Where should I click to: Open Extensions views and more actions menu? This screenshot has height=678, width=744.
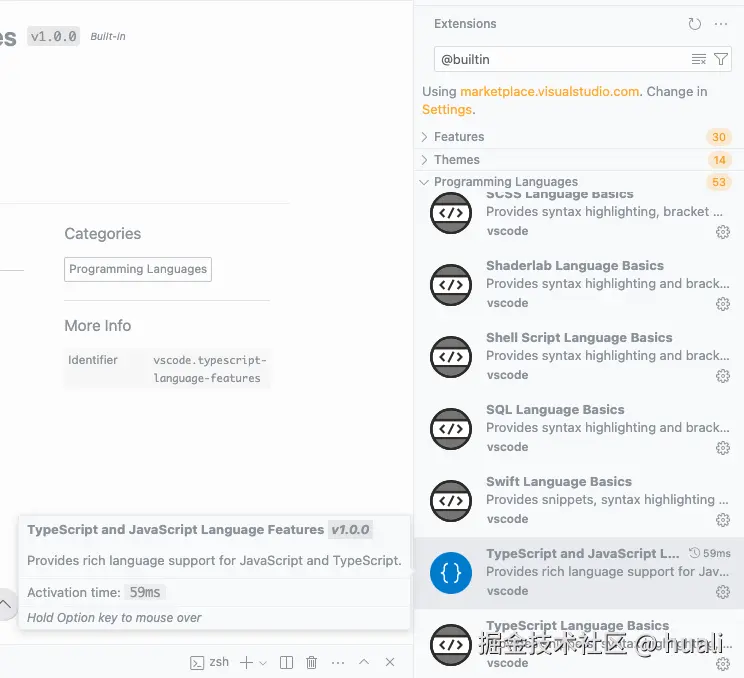coord(721,24)
